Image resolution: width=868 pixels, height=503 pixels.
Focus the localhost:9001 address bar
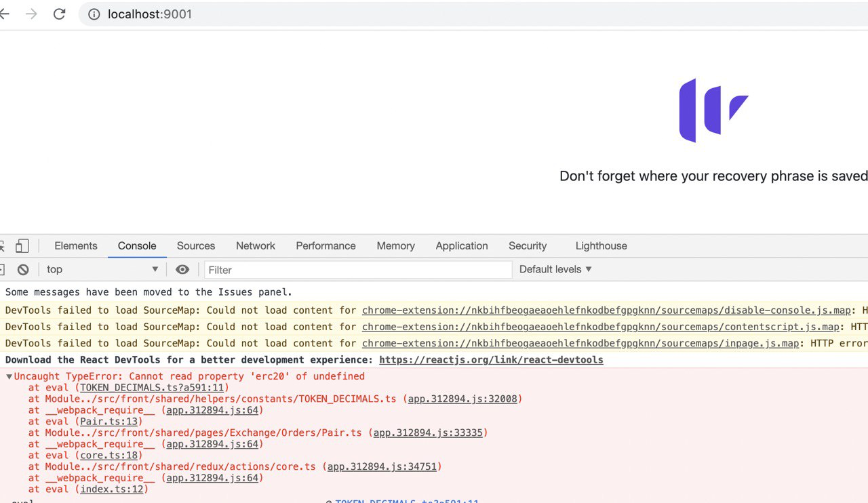point(473,14)
